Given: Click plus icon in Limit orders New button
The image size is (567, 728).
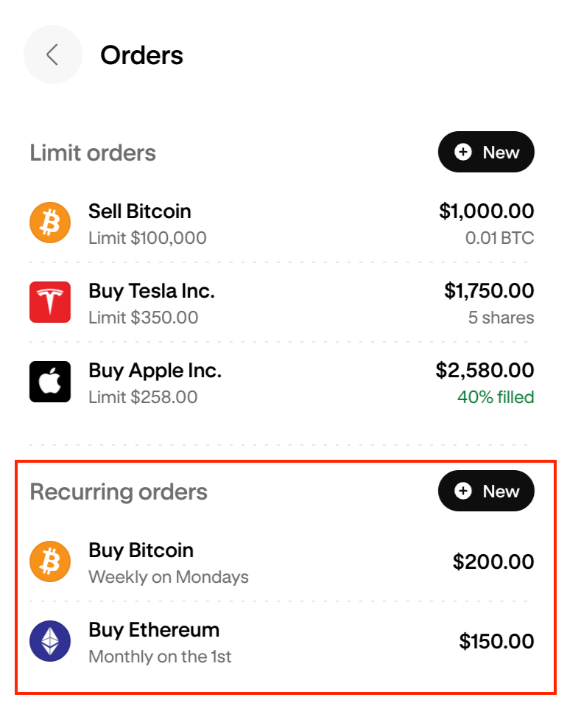Looking at the screenshot, I should [463, 152].
